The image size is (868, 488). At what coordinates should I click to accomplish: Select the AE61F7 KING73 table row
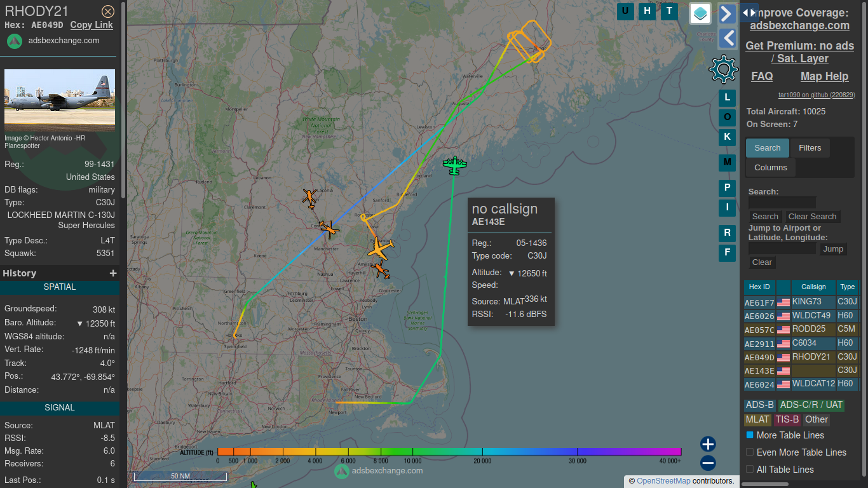[x=801, y=302]
